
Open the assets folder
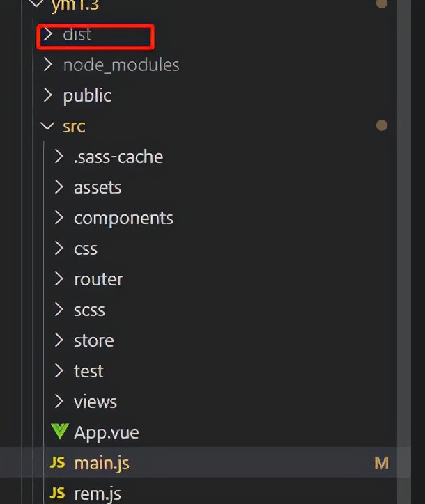pos(98,187)
